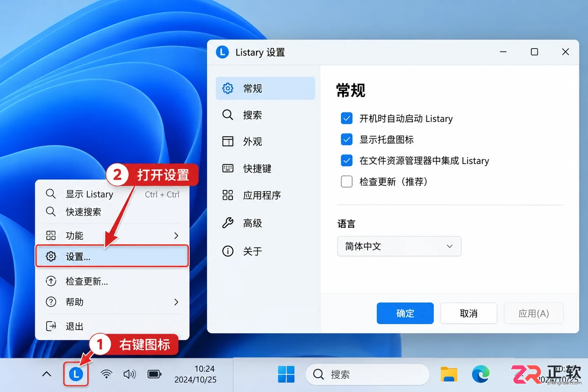
Task: Open the battery tray icon
Action: (154, 374)
